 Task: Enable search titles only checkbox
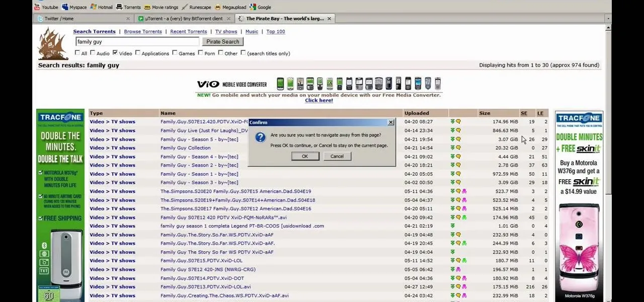tap(244, 53)
